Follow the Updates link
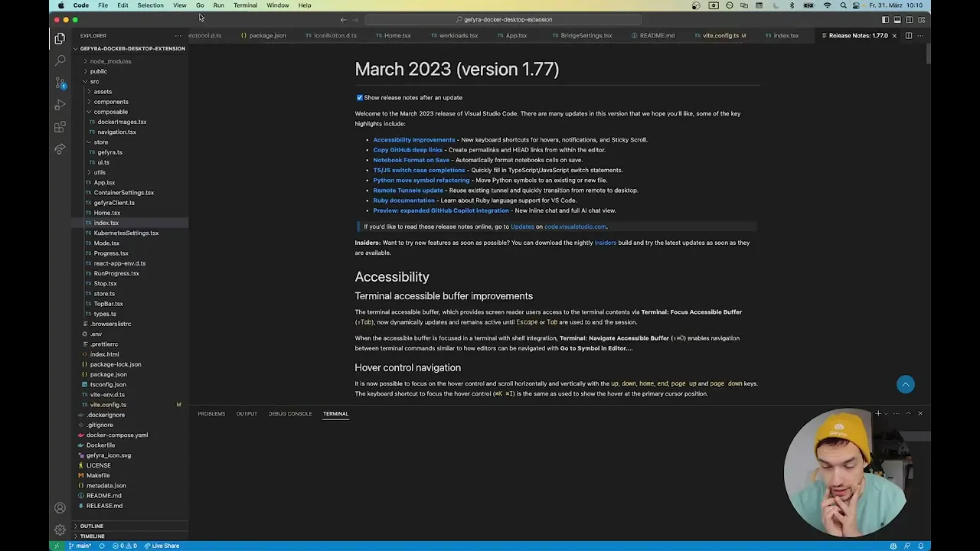Viewport: 980px width, 551px height. pos(522,227)
